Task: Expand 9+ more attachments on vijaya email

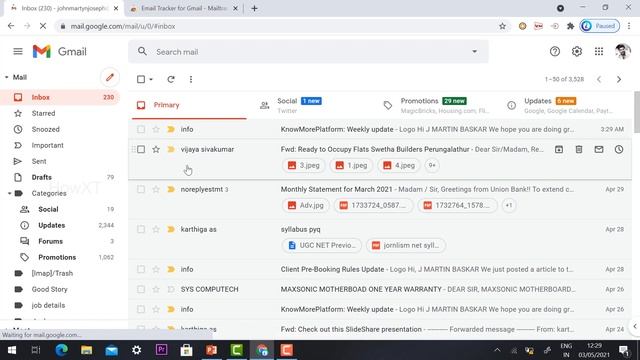Action: tap(432, 165)
